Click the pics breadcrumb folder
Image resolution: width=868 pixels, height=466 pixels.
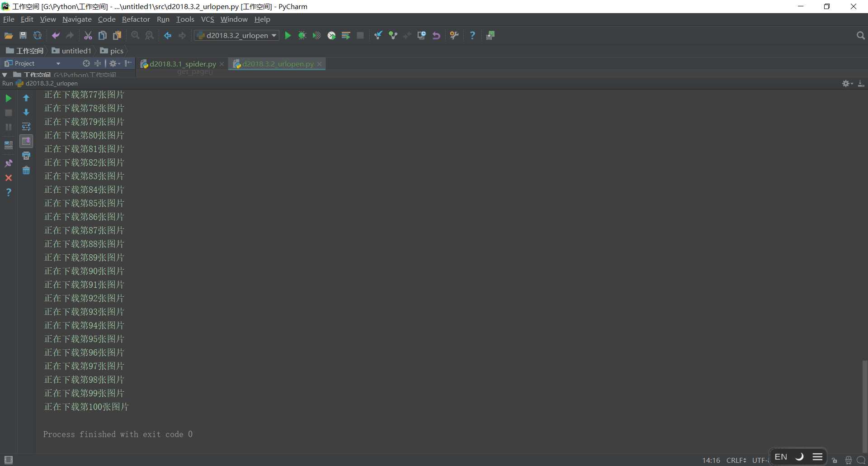pyautogui.click(x=112, y=51)
